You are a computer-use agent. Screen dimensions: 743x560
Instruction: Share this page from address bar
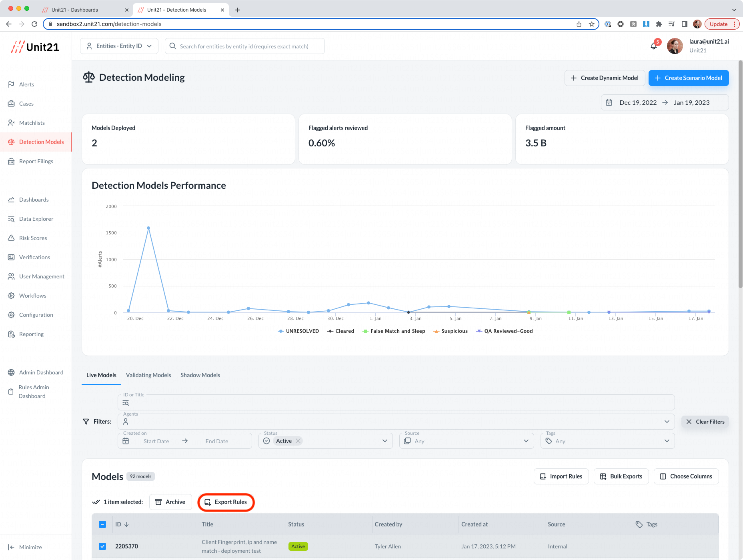pos(579,24)
